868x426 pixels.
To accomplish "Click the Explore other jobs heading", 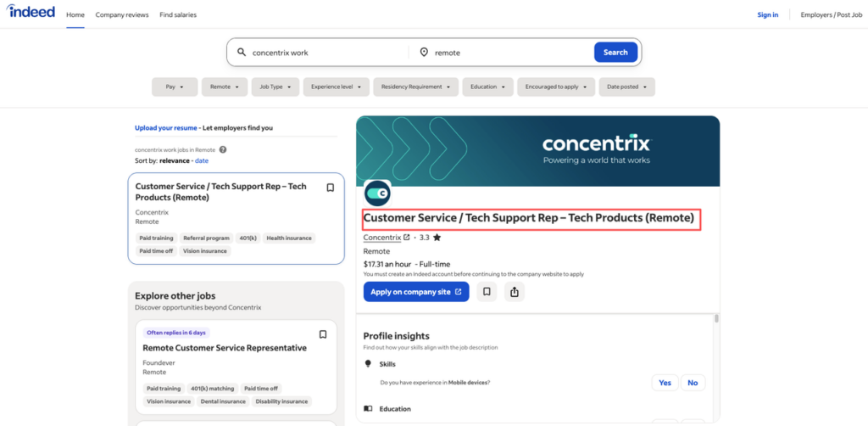I will point(175,296).
